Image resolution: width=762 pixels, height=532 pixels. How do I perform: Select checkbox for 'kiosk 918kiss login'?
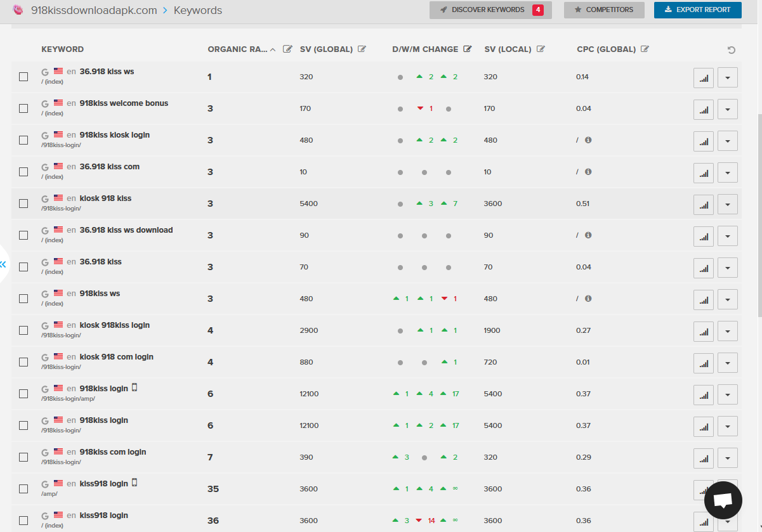pyautogui.click(x=23, y=330)
